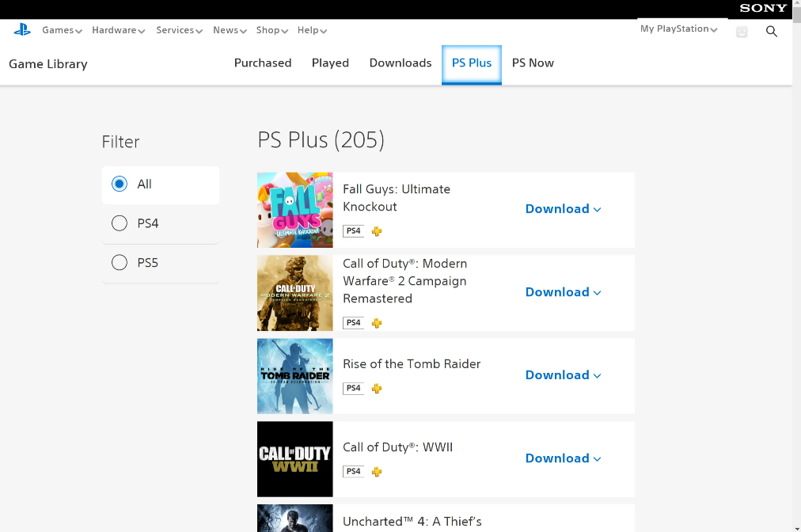Select the PS5 filter radio button
This screenshot has height=532, width=801.
[x=120, y=263]
